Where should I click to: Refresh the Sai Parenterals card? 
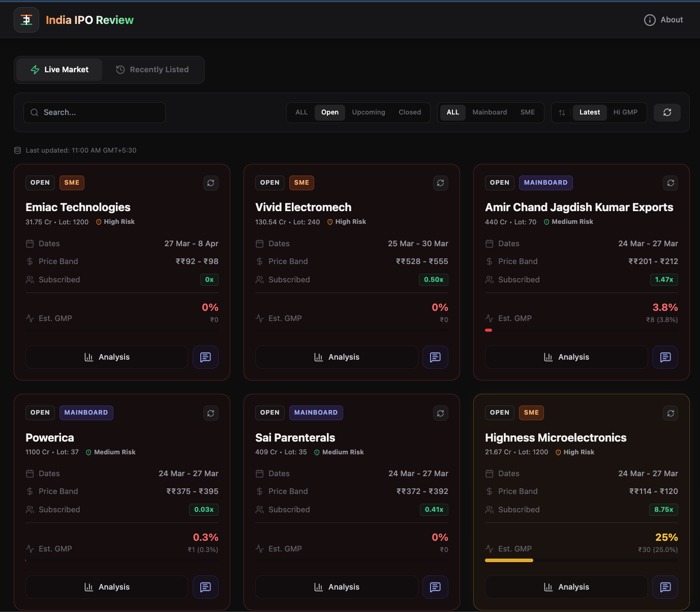441,413
